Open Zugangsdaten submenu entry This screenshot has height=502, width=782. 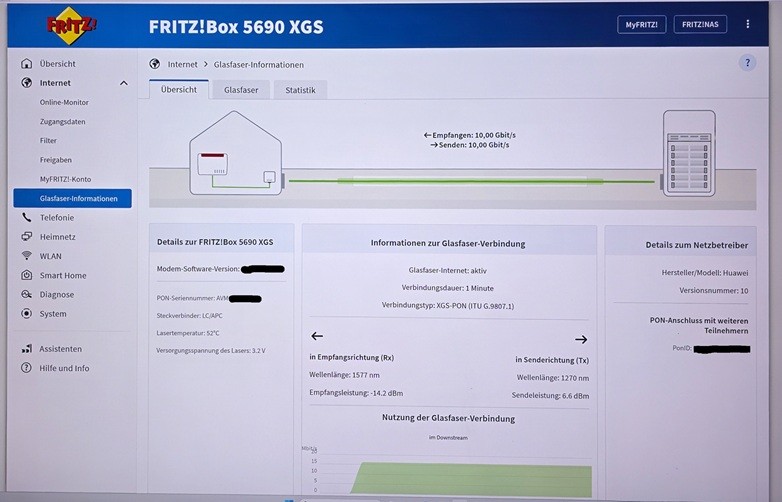62,121
